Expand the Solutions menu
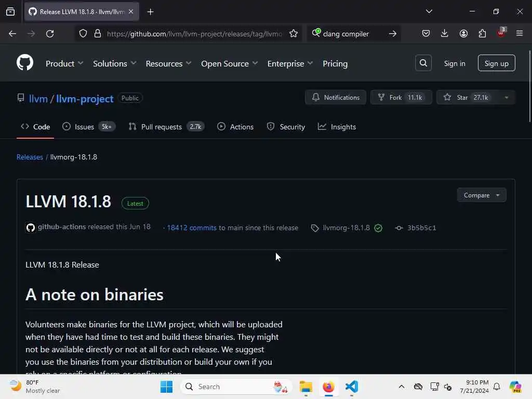Image resolution: width=532 pixels, height=399 pixels. [114, 63]
